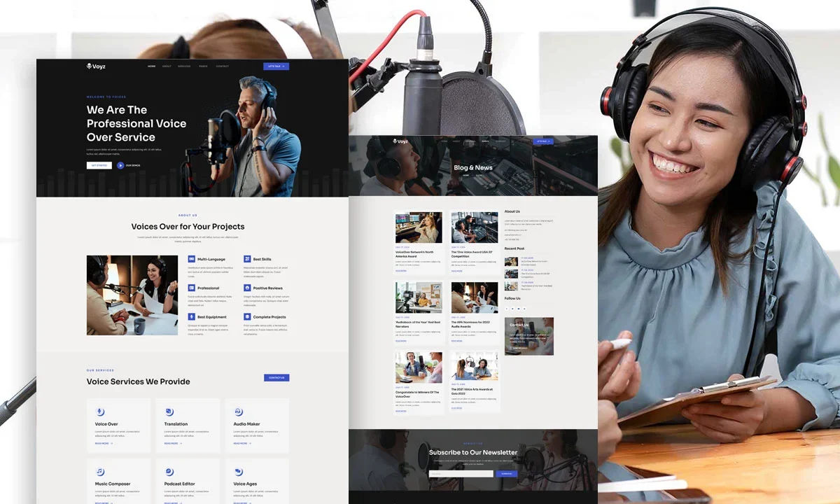This screenshot has height=504, width=840.
Task: Click the Audio Maker headphones icon
Action: 238,412
